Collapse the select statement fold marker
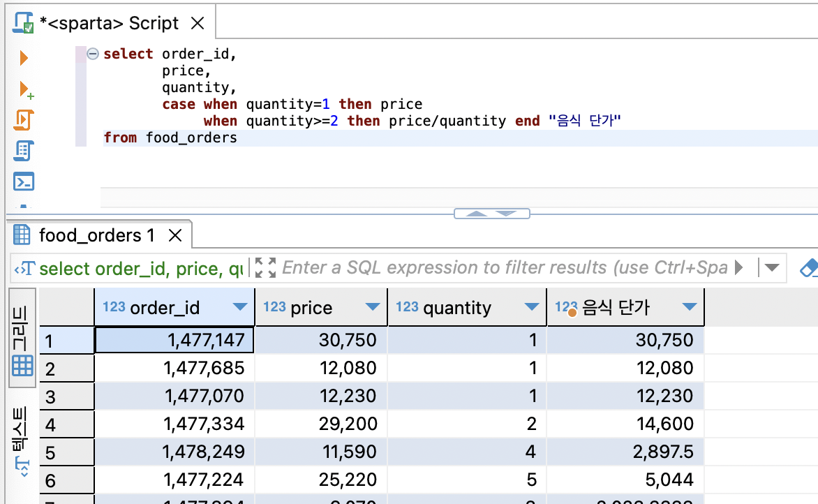The width and height of the screenshot is (818, 504). 93,54
